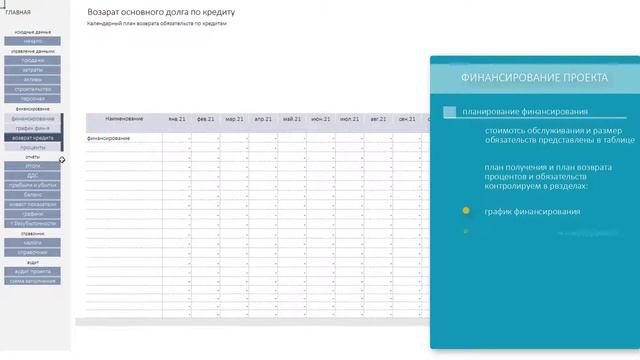Open 'аудит проекта' button
Screen dimensions: 640x360
[x=33, y=271]
